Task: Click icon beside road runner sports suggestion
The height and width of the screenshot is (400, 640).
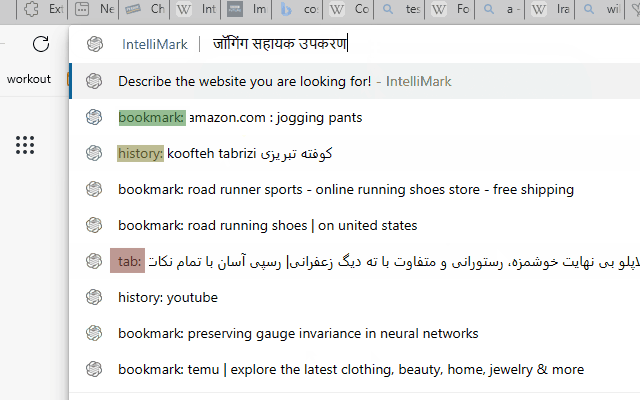Action: click(x=94, y=189)
